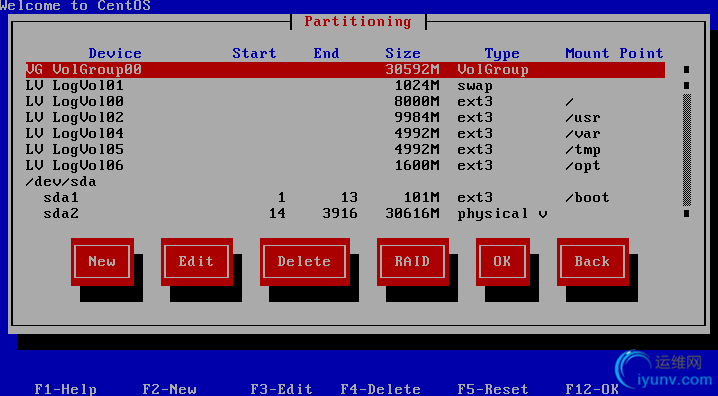Click the F12-OK shortcut hint
This screenshot has height=396, width=718.
[x=593, y=389]
